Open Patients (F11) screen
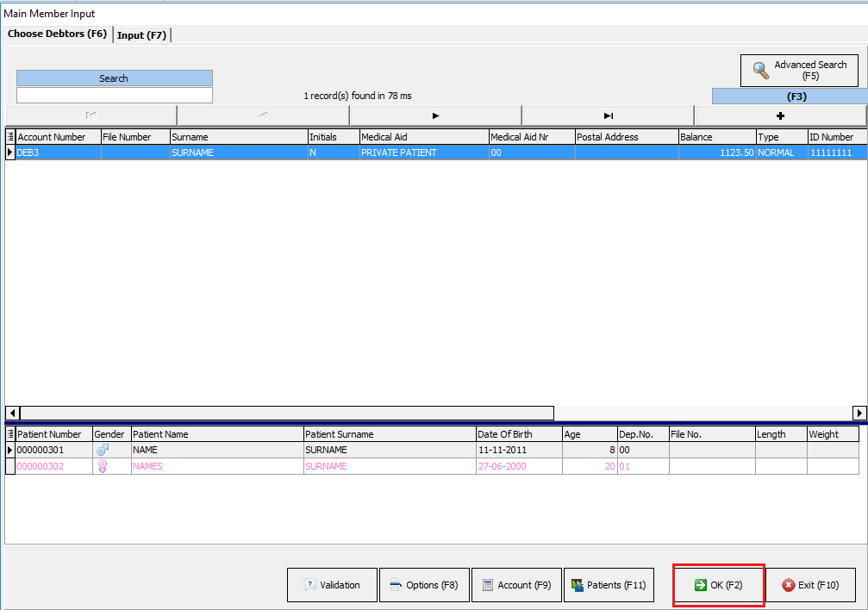The image size is (868, 610). (x=609, y=585)
